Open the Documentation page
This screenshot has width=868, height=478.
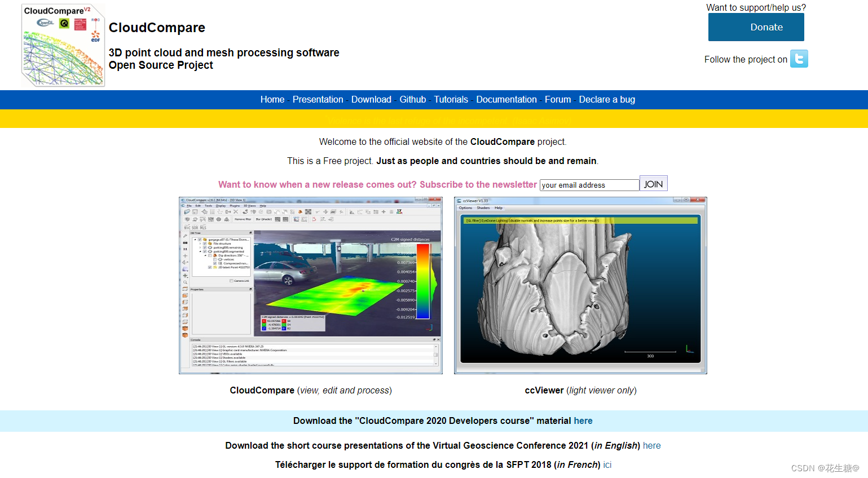click(506, 99)
